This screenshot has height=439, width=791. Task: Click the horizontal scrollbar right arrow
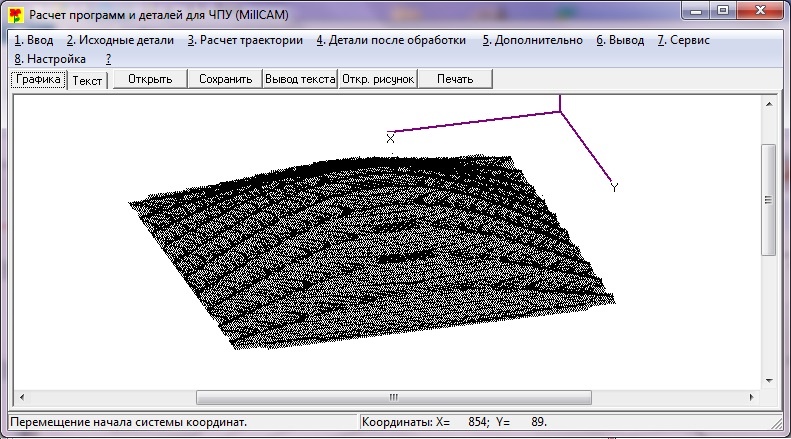pyautogui.click(x=752, y=398)
